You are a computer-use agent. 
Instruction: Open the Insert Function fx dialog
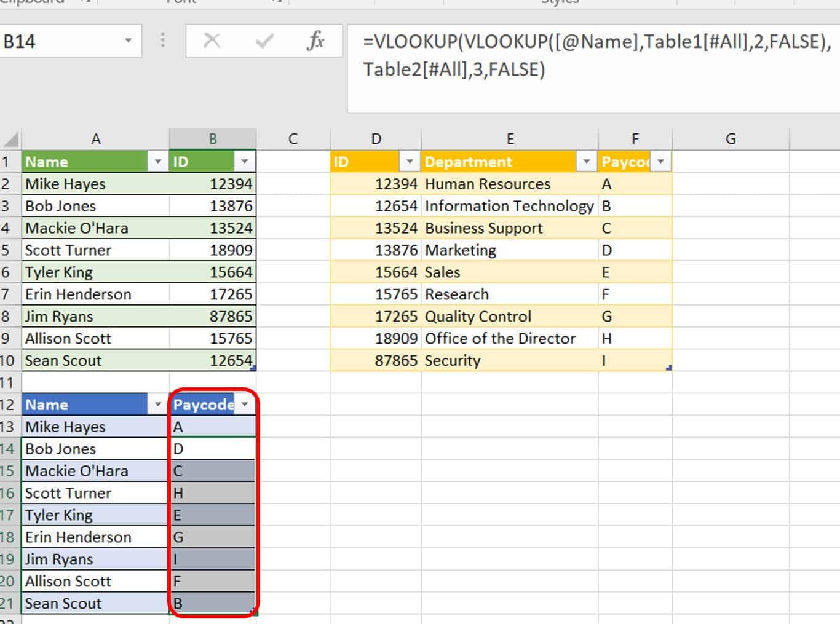315,41
